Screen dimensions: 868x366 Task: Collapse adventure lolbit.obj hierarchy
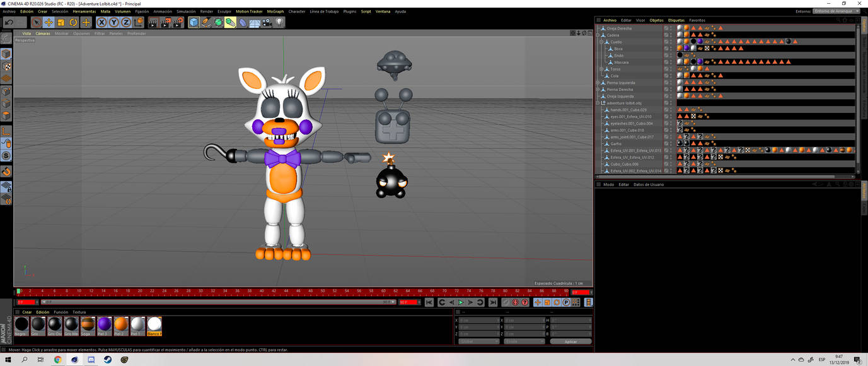(598, 103)
